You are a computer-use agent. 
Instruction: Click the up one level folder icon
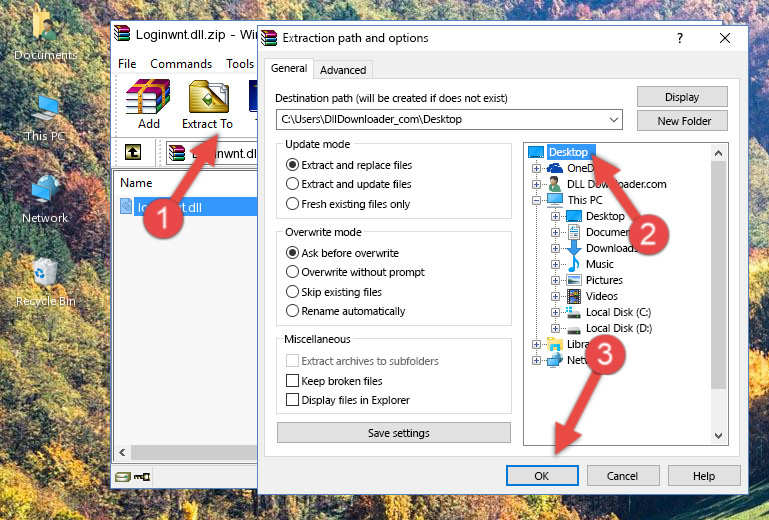coord(132,152)
